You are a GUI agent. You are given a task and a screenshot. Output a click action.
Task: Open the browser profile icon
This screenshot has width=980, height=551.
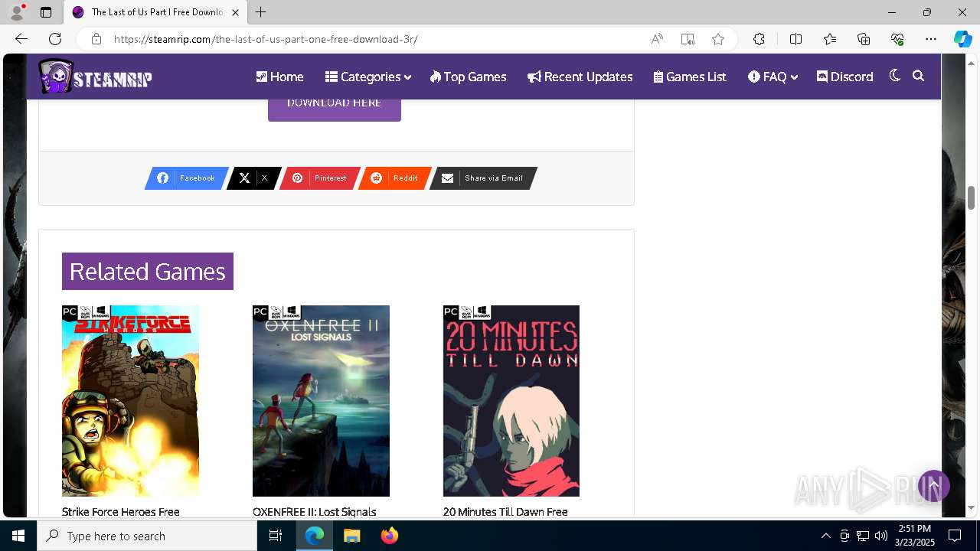[17, 12]
